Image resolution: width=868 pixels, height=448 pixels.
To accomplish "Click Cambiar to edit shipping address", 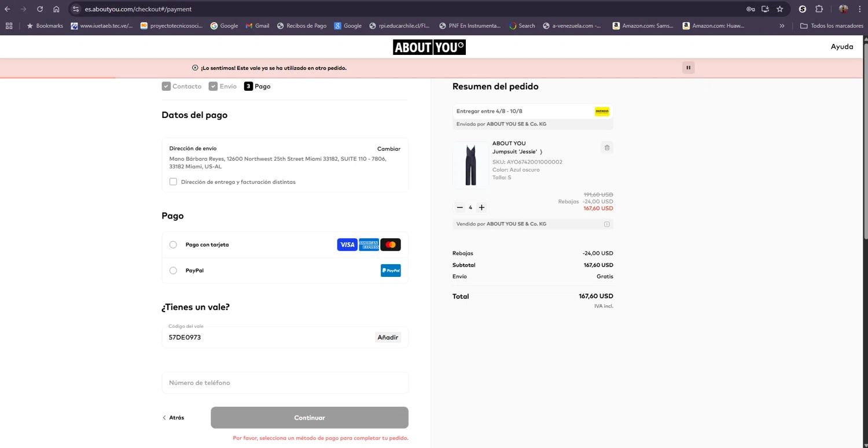I will coord(389,149).
